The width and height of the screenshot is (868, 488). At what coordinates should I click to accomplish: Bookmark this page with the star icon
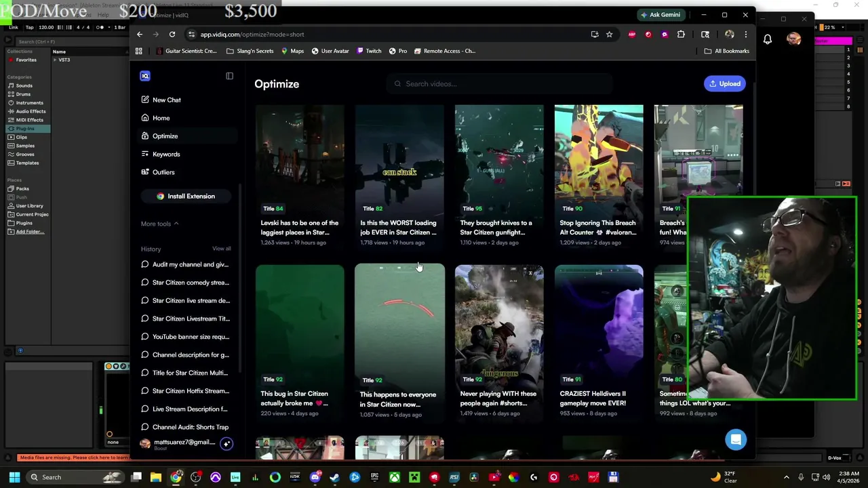609,35
